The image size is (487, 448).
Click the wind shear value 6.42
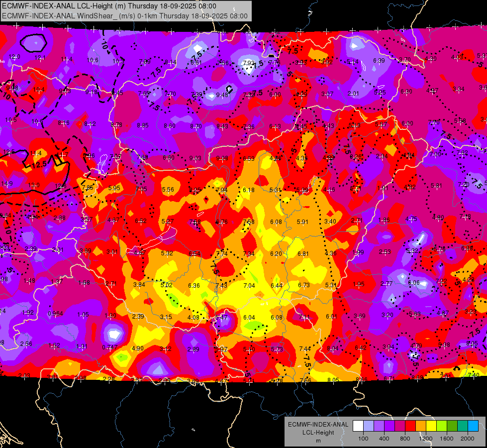(x=361, y=347)
